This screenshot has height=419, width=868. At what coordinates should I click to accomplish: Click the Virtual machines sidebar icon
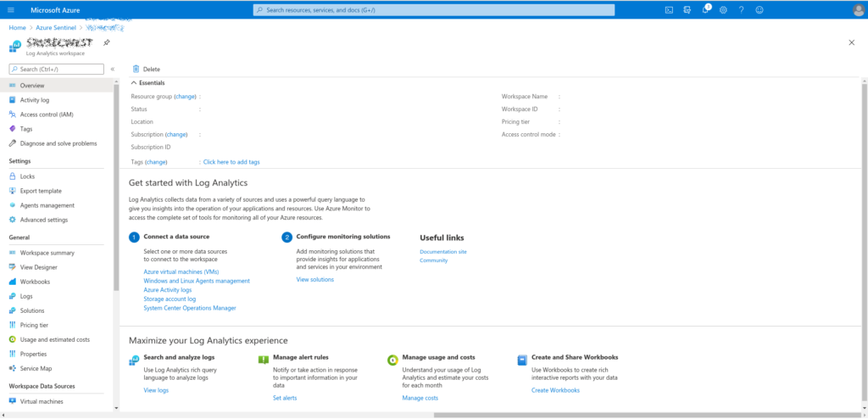point(12,401)
